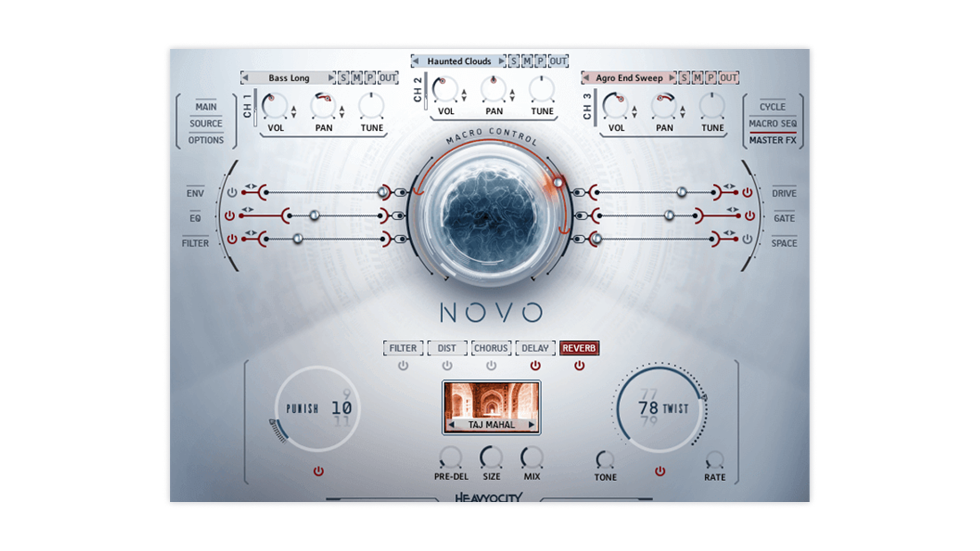Image resolution: width=980 pixels, height=551 pixels.
Task: Toggle the SPACE power icon
Action: click(x=747, y=239)
